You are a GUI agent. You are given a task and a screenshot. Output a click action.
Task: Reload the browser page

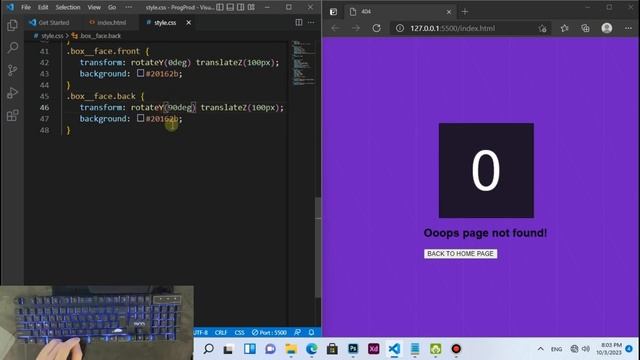pos(376,28)
